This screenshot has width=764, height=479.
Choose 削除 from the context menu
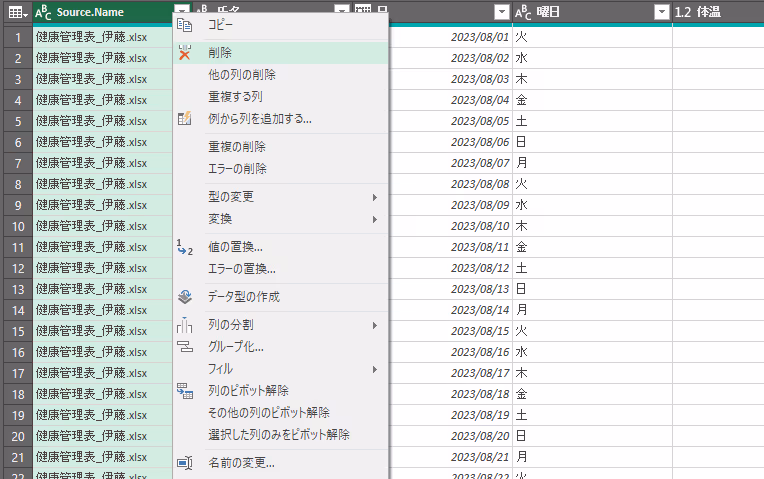281,53
